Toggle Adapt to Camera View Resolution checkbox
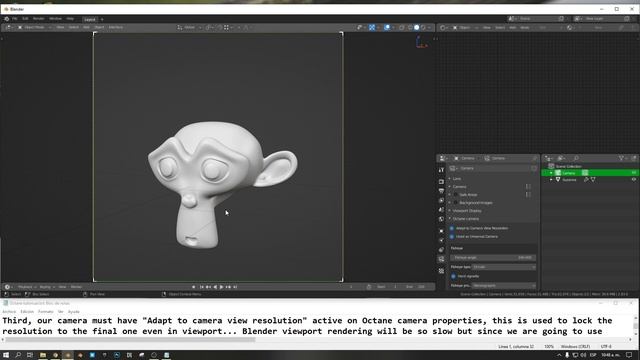The width and height of the screenshot is (640, 360). click(x=452, y=228)
